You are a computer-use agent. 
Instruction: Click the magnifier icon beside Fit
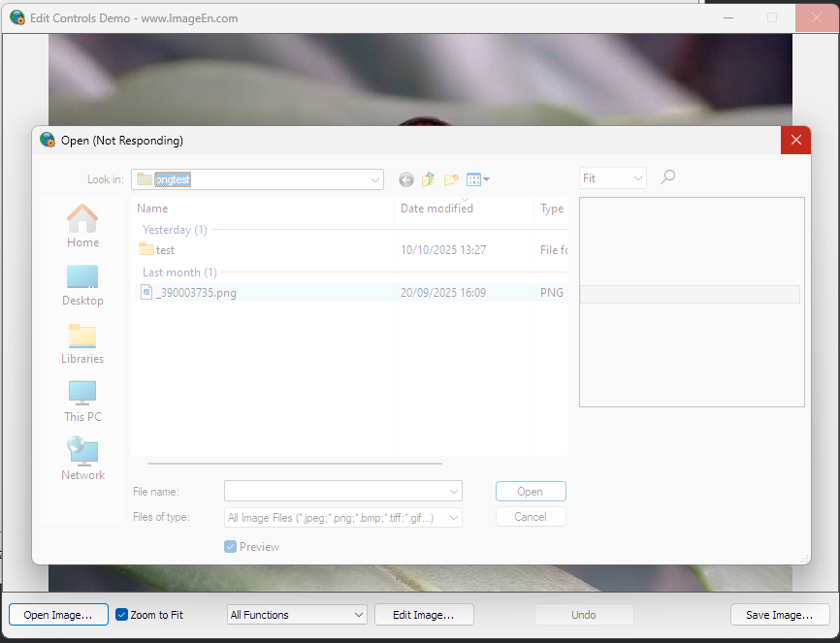(667, 177)
